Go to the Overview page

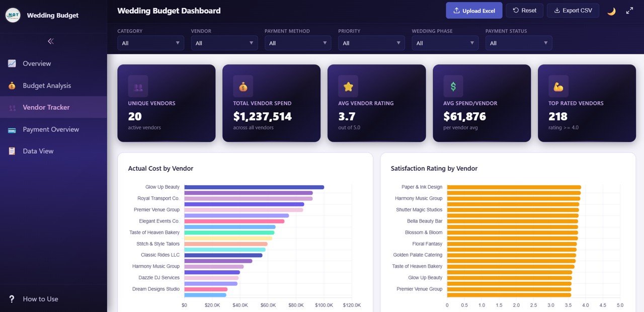37,63
